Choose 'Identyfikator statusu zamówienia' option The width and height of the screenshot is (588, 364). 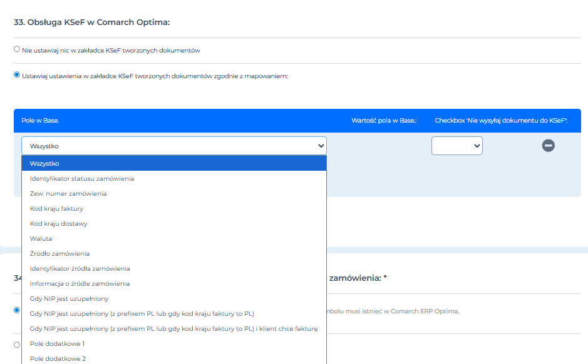tap(174, 179)
